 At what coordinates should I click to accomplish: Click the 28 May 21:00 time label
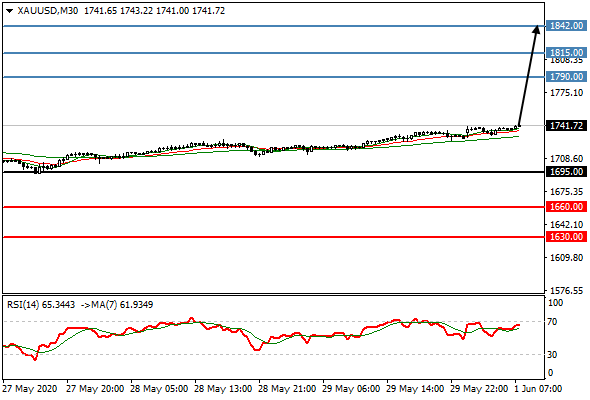[x=287, y=389]
